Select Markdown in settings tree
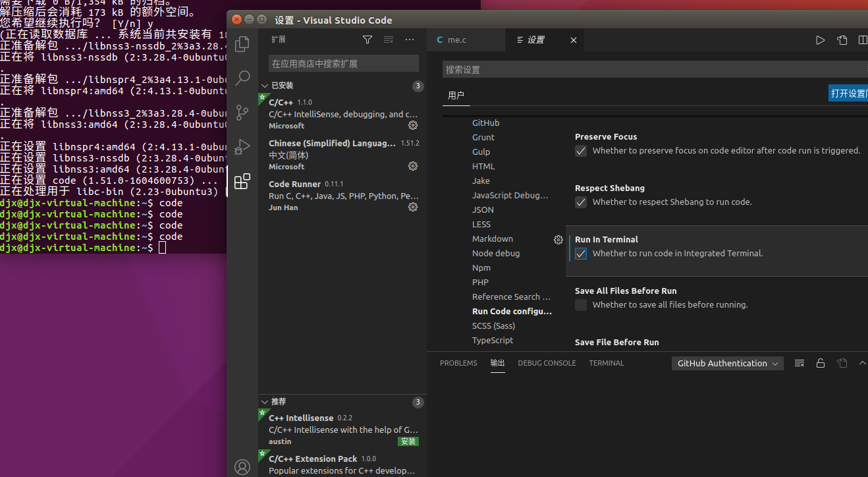This screenshot has width=868, height=477. (x=493, y=239)
